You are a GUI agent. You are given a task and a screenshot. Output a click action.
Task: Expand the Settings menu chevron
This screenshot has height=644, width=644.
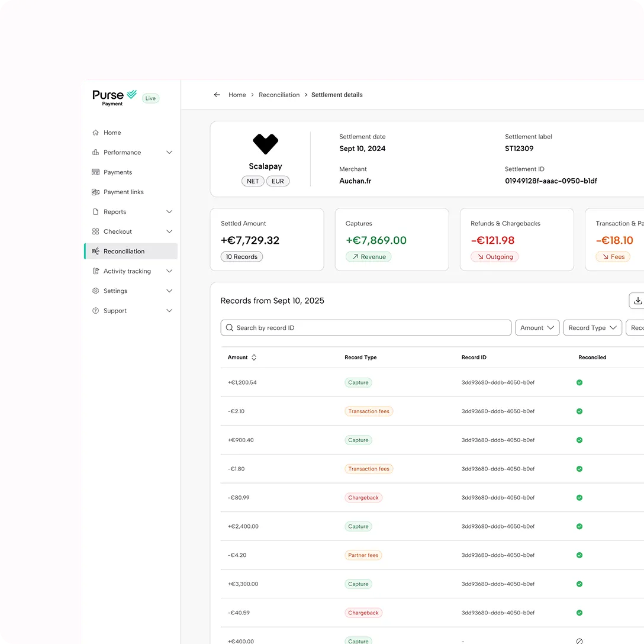coord(169,291)
